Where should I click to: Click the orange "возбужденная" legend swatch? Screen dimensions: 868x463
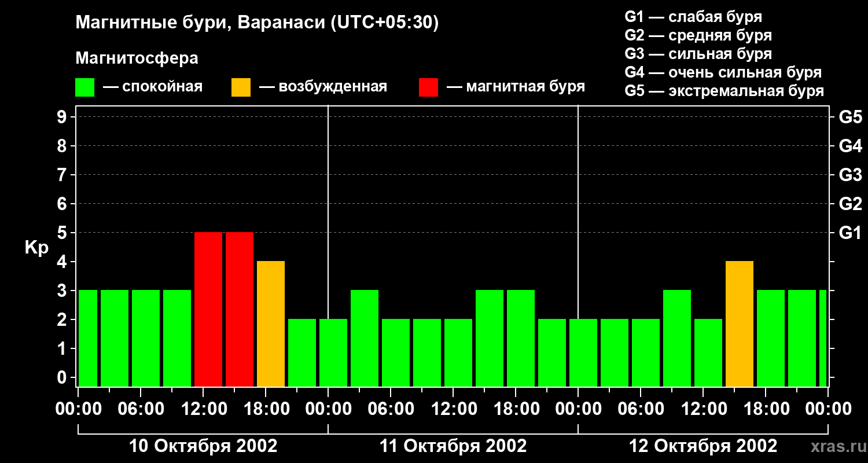tap(241, 87)
